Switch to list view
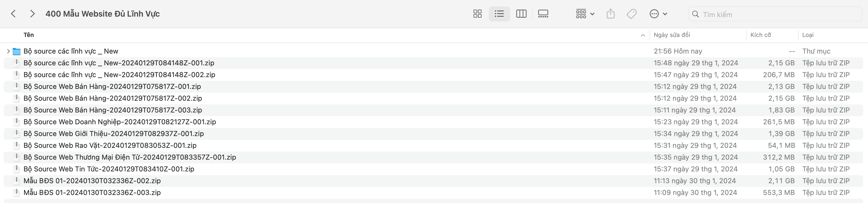This screenshot has height=203, width=868. [499, 14]
